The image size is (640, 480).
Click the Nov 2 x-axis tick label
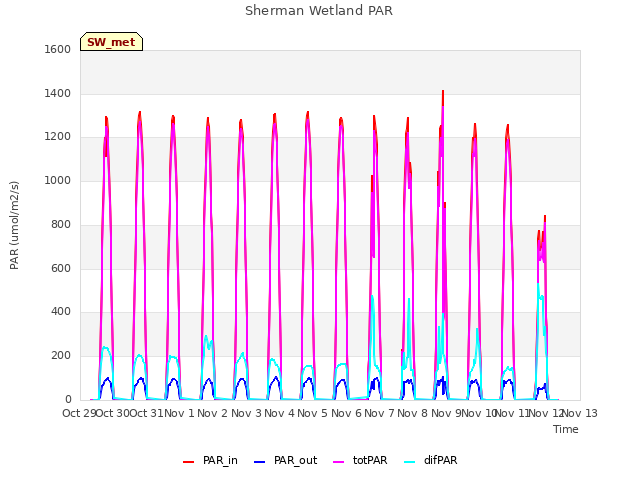click(x=212, y=413)
